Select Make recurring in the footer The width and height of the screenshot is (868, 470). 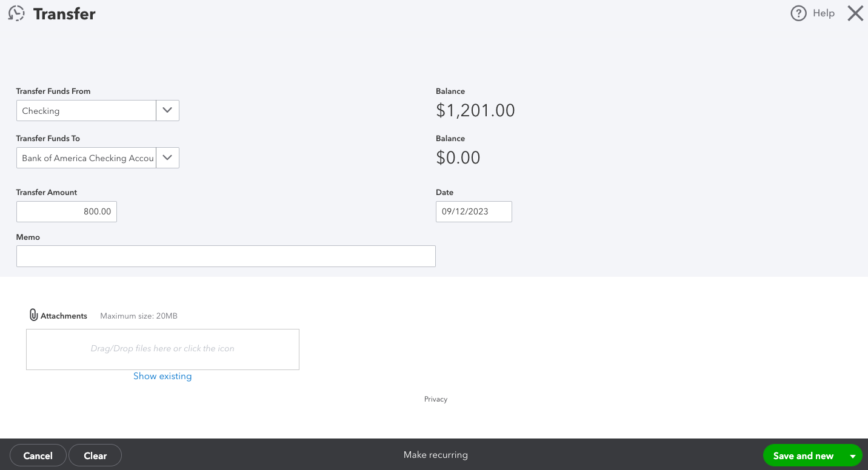pos(436,455)
